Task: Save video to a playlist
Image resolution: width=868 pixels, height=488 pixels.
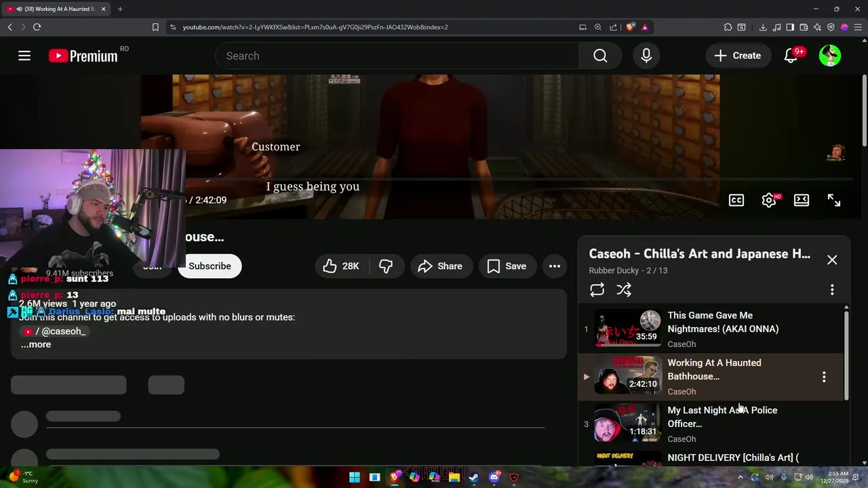Action: [x=507, y=266]
